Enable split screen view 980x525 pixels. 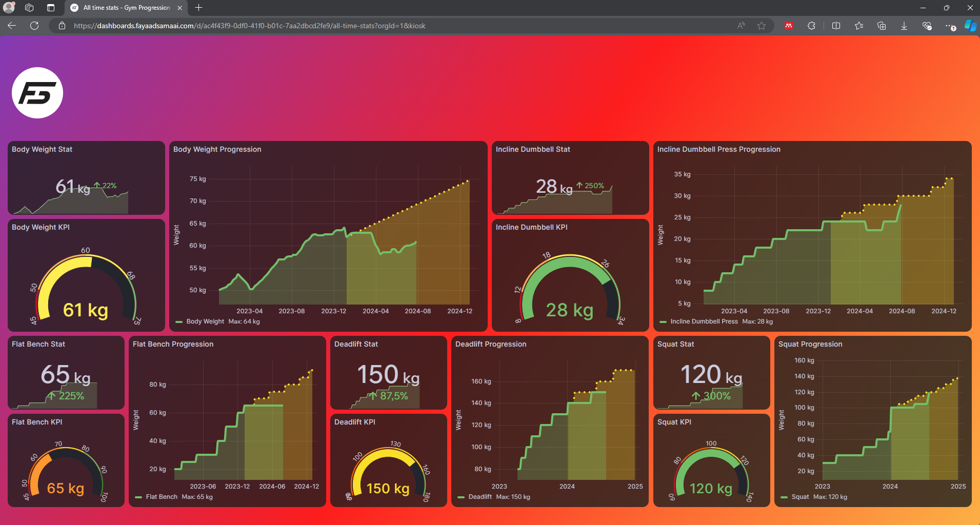click(836, 26)
